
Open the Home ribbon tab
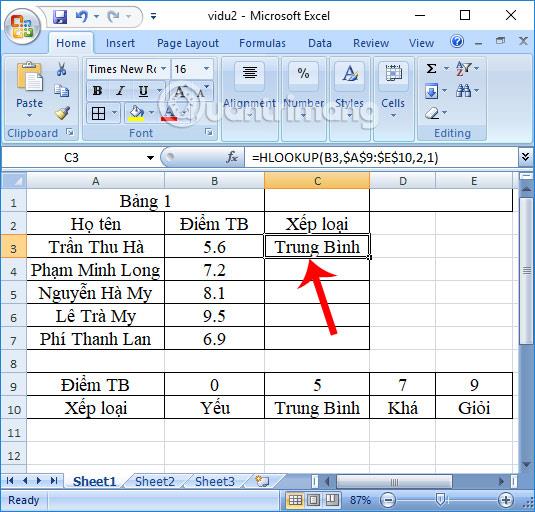pos(71,43)
